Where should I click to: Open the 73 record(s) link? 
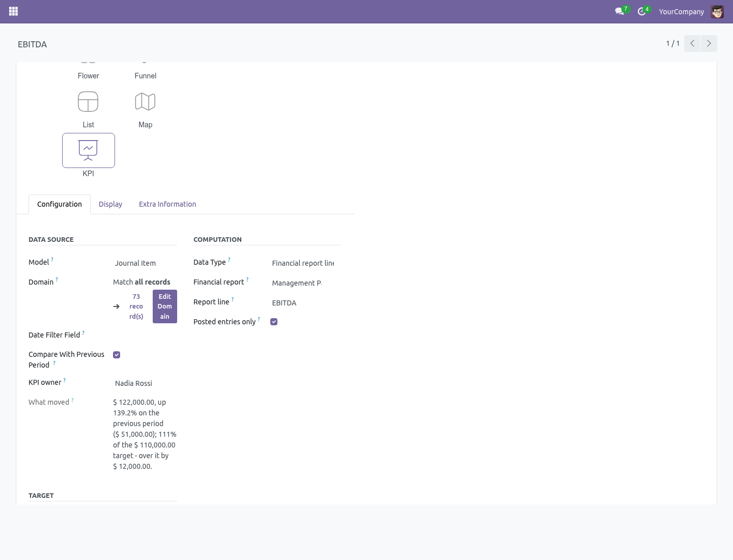pyautogui.click(x=136, y=306)
